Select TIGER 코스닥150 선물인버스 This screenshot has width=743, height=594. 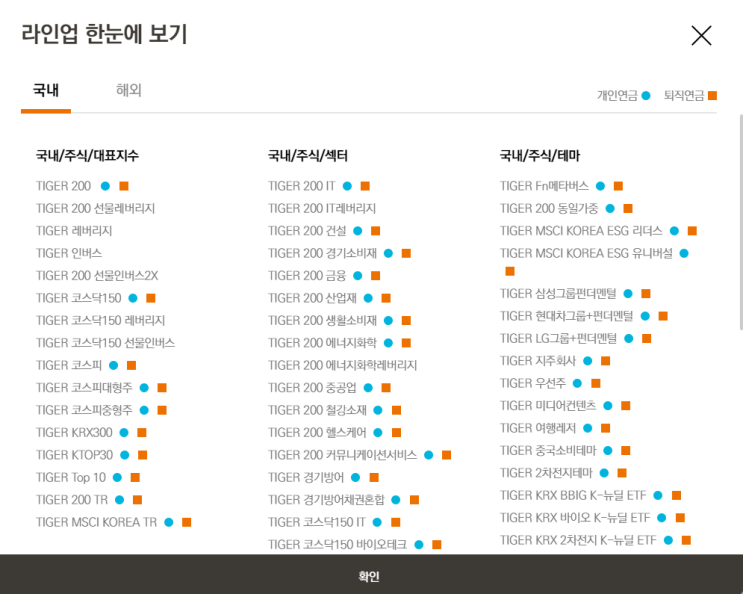coord(106,342)
